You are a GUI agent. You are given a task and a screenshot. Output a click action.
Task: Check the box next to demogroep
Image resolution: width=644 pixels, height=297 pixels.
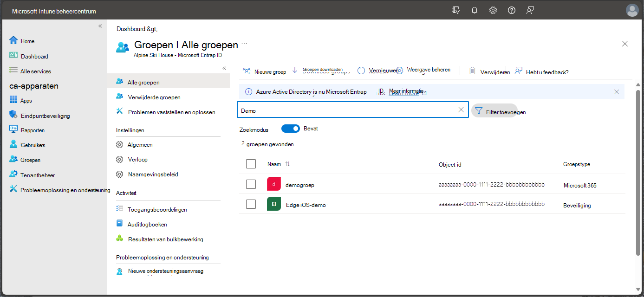pyautogui.click(x=251, y=184)
